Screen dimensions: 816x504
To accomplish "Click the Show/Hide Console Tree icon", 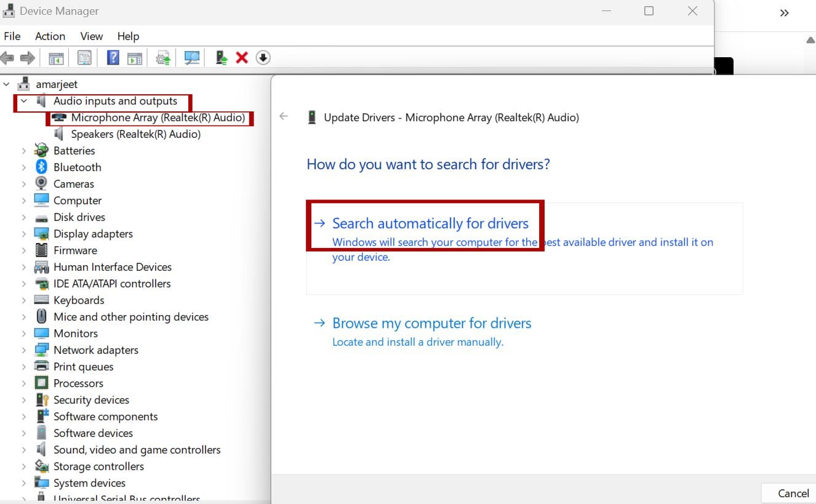I will [x=56, y=57].
